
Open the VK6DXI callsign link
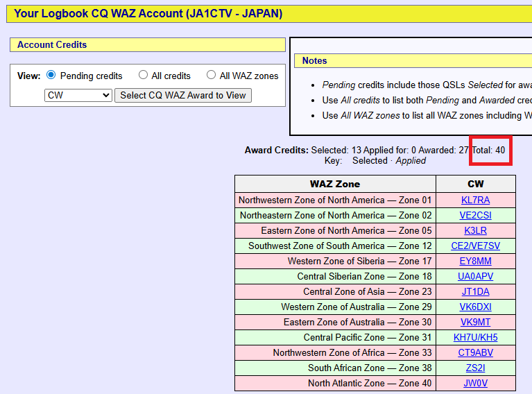coord(475,307)
